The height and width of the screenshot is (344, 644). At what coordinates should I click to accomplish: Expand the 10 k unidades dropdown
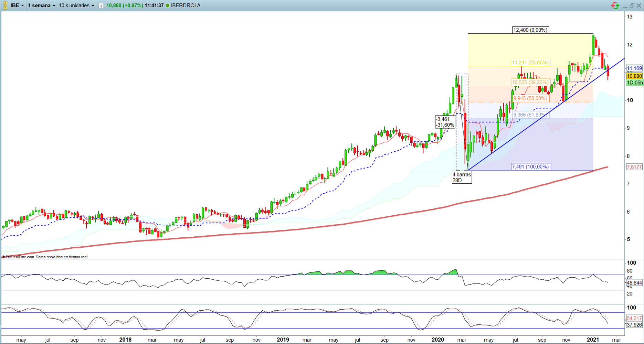click(76, 6)
